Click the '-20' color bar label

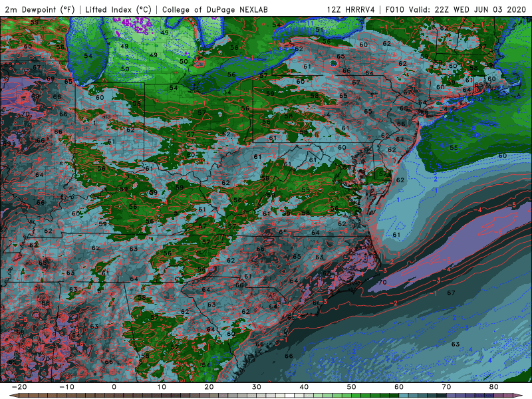[x=19, y=387]
